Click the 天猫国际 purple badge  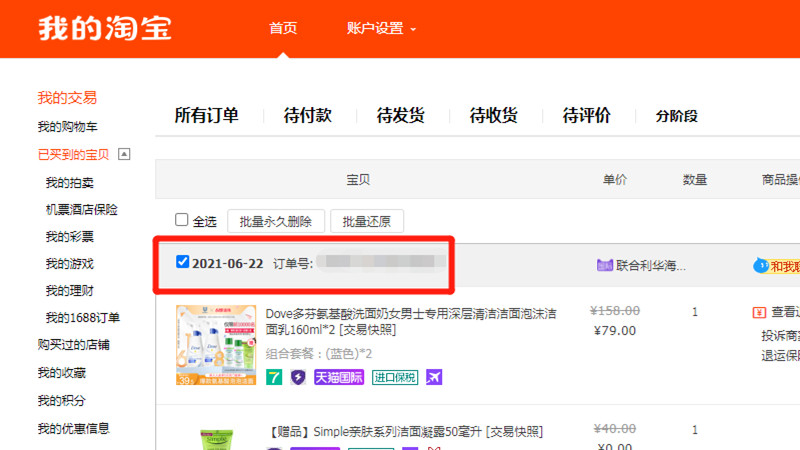[339, 377]
